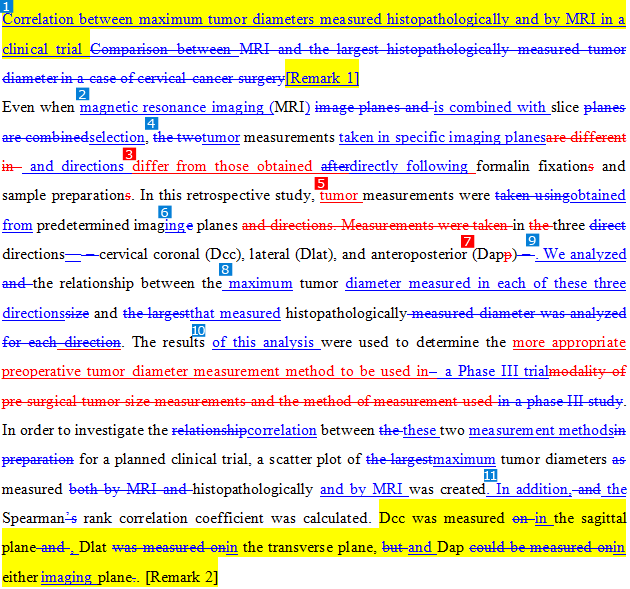The height and width of the screenshot is (589, 630).
Task: Click the struck-through words "taken using"
Action: click(532, 195)
